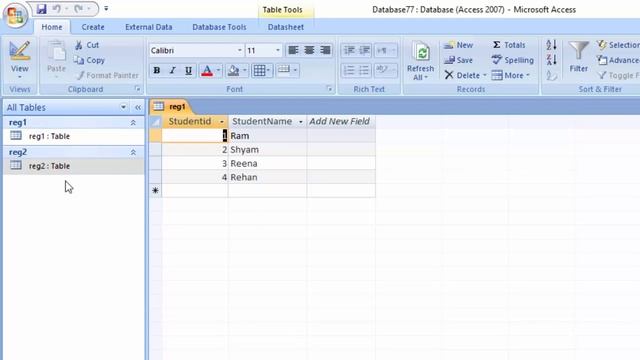Open fill color dropdown arrow
Image resolution: width=640 pixels, height=360 pixels.
[x=244, y=71]
